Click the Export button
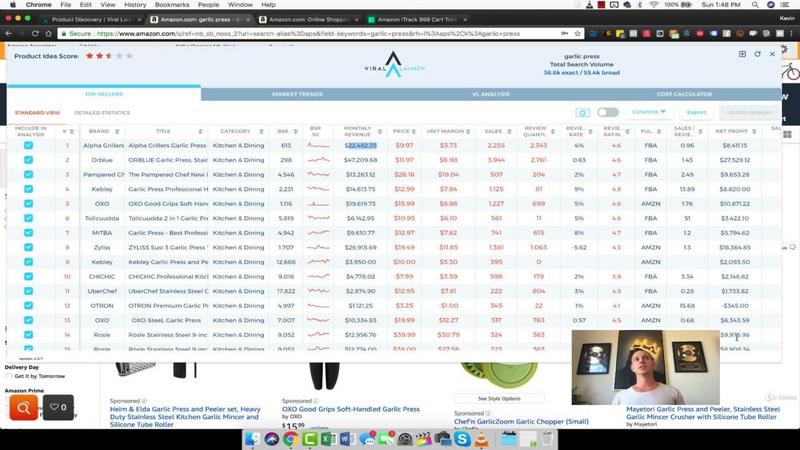 [696, 112]
